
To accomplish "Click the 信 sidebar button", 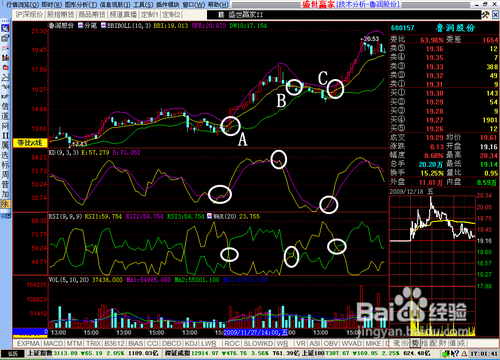I will (5, 106).
